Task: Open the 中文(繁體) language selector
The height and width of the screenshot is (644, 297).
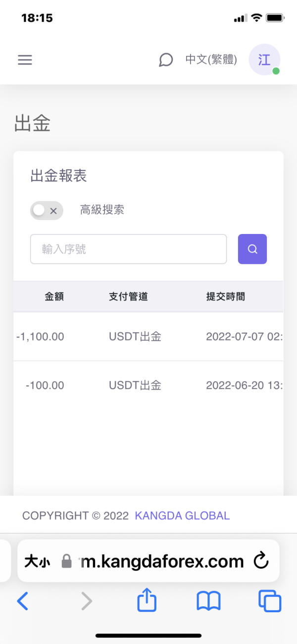Action: (x=211, y=60)
